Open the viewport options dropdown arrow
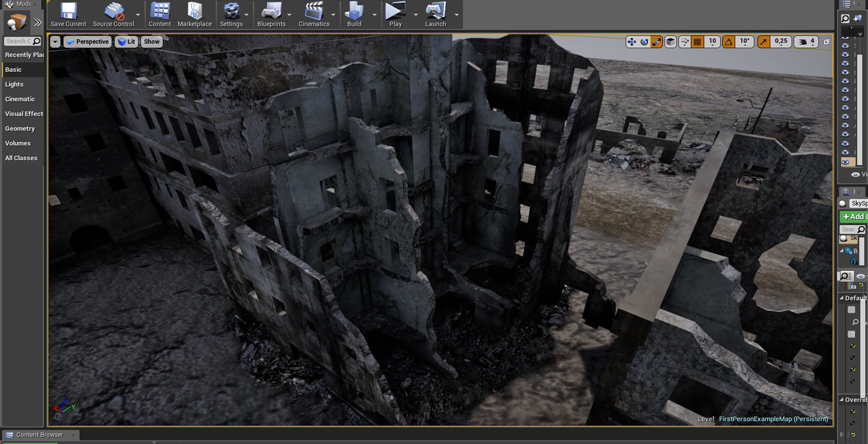 [55, 42]
